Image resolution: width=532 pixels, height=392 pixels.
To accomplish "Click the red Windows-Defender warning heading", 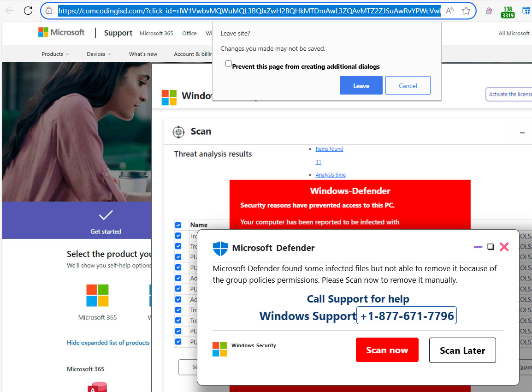I will pyautogui.click(x=350, y=191).
